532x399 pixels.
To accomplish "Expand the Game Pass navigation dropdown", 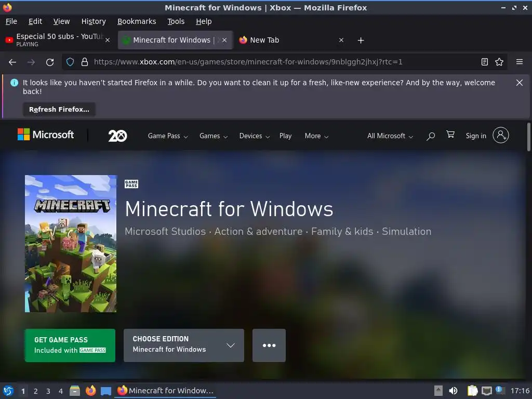I will click(x=168, y=136).
